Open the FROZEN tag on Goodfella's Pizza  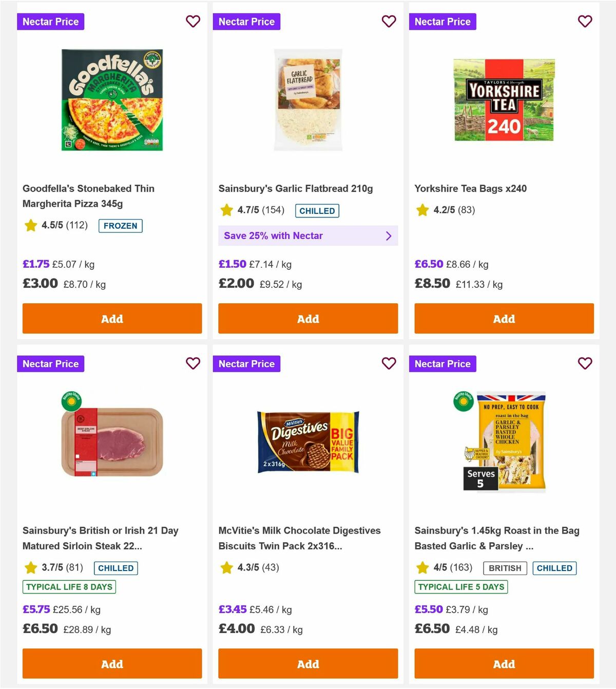121,226
